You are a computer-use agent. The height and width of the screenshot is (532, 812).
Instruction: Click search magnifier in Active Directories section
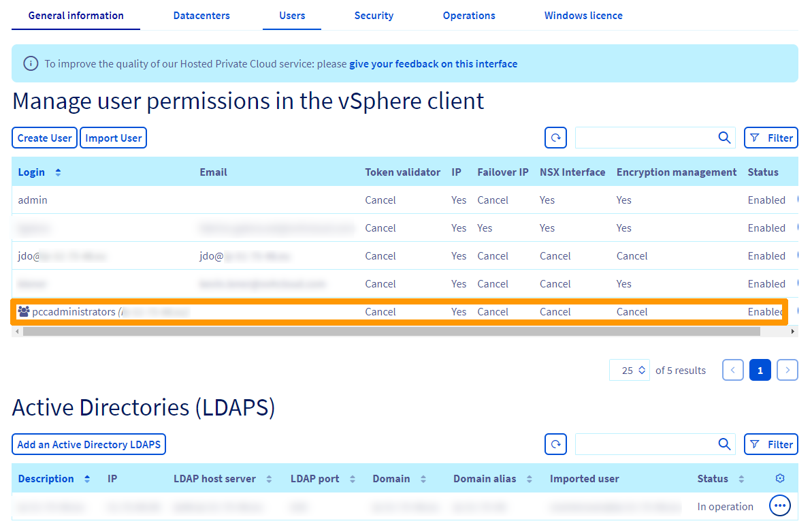[x=724, y=444]
